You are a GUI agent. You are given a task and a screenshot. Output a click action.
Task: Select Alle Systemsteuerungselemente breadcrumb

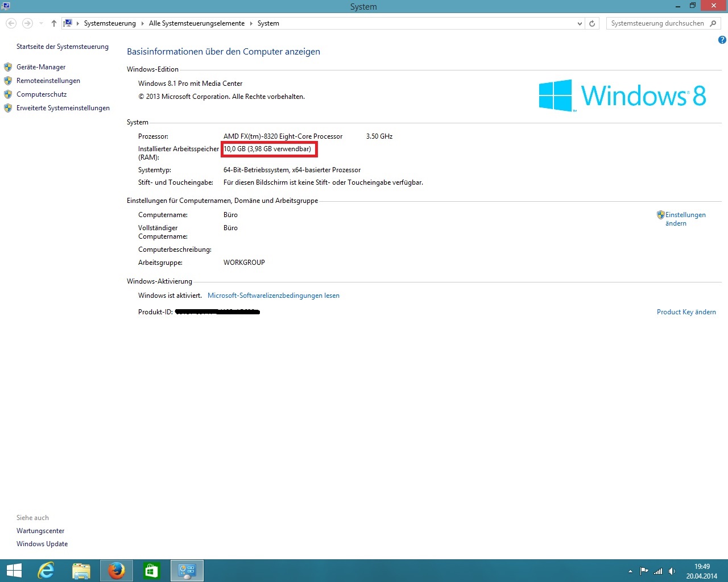pyautogui.click(x=197, y=23)
